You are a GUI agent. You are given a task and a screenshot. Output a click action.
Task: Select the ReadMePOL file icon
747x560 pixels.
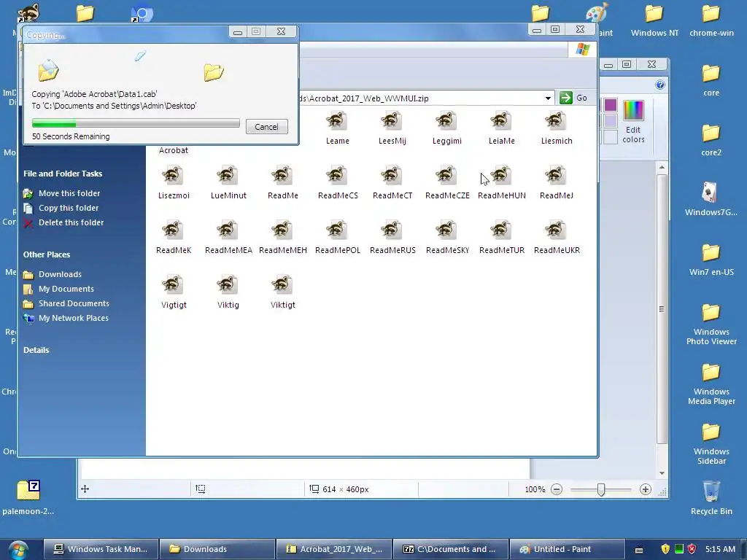pos(337,230)
